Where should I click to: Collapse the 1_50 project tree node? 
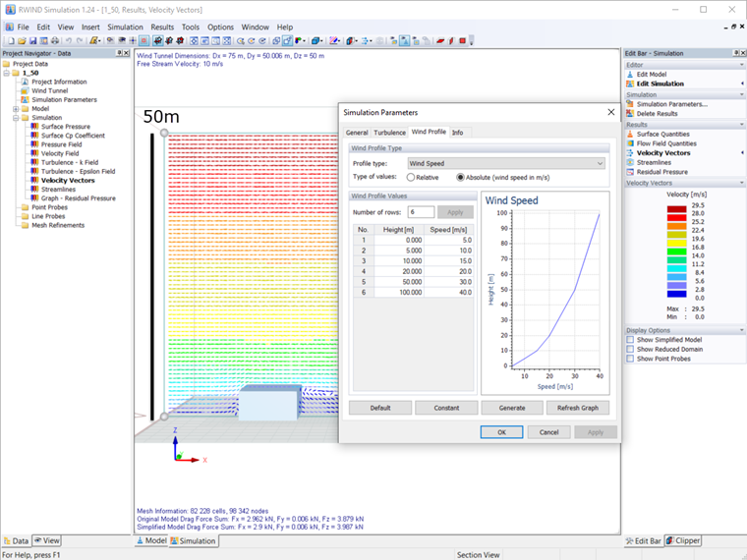pyautogui.click(x=7, y=73)
